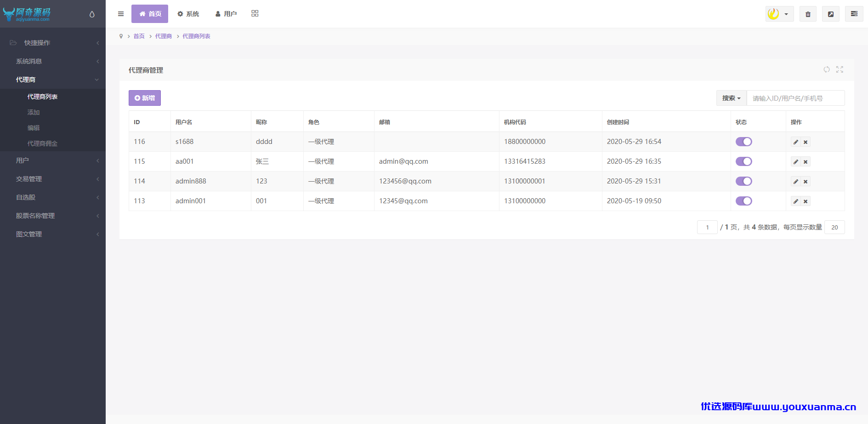Edit agent admin001 with pencil icon

(x=796, y=201)
